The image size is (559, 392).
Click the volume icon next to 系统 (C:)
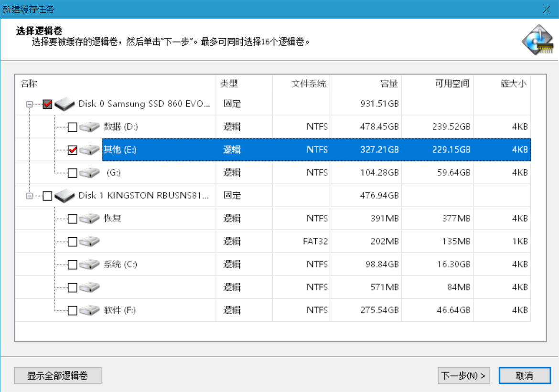coord(89,265)
